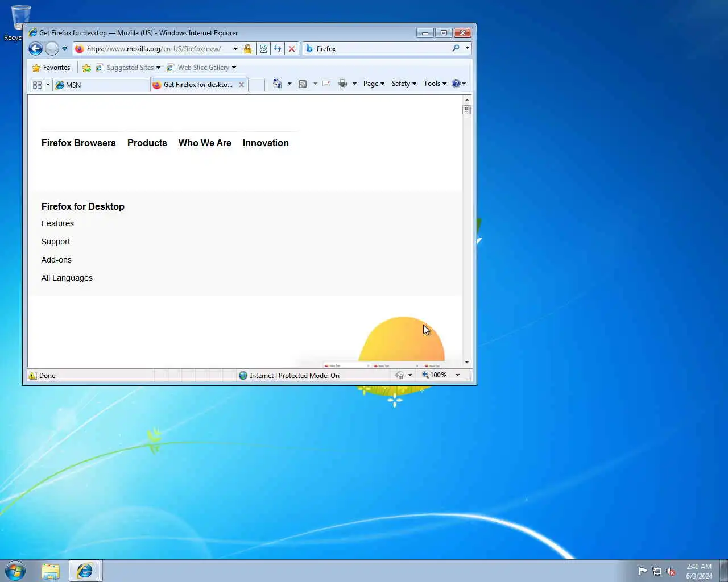Click the Internet Explorer taskbar button
This screenshot has height=582, width=728.
coord(85,571)
